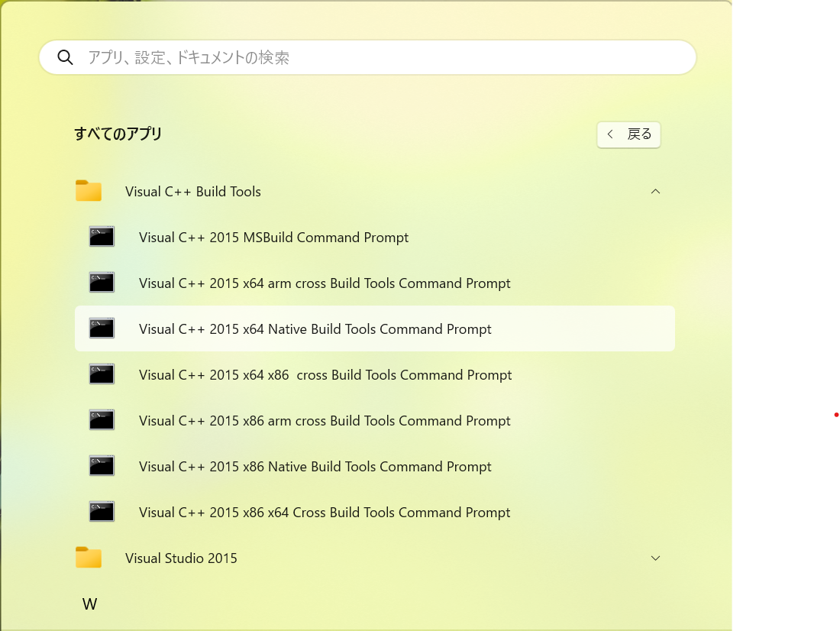Jump to apps via the W letter header
The width and height of the screenshot is (840, 631).
click(89, 604)
